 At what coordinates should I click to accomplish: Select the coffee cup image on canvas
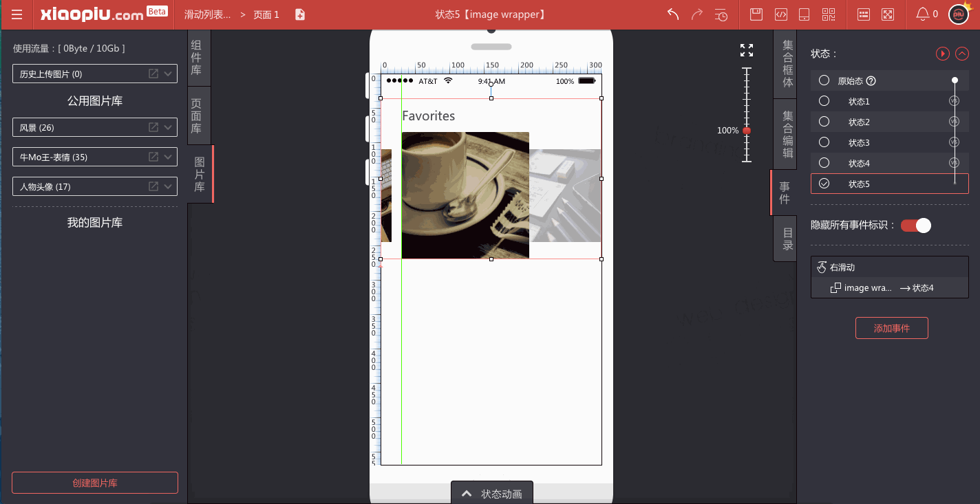(465, 195)
